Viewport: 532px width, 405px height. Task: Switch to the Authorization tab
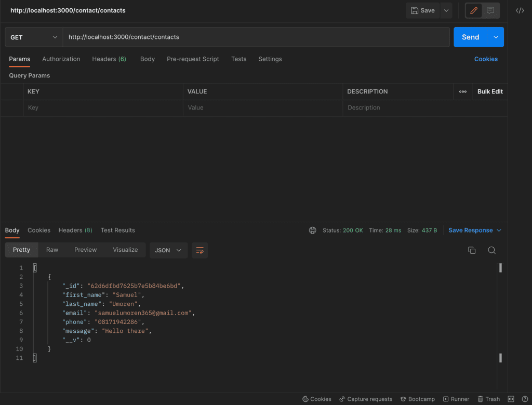click(61, 59)
